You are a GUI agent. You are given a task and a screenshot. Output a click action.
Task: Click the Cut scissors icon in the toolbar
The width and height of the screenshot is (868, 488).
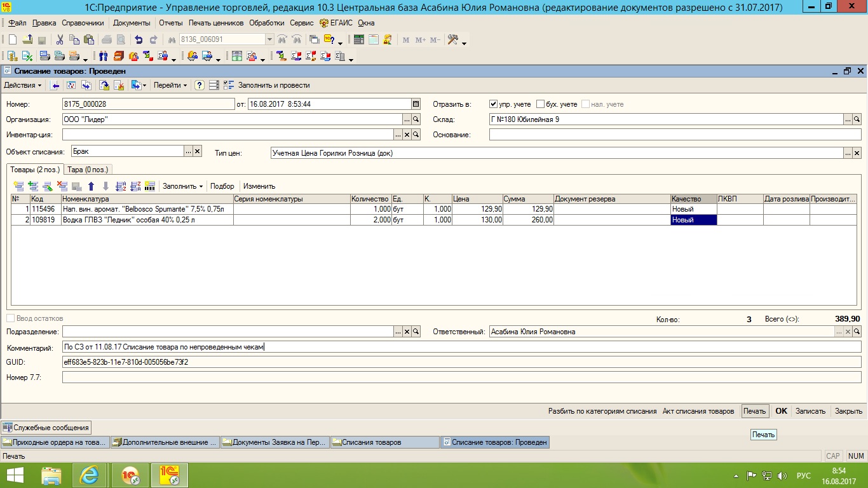point(60,39)
